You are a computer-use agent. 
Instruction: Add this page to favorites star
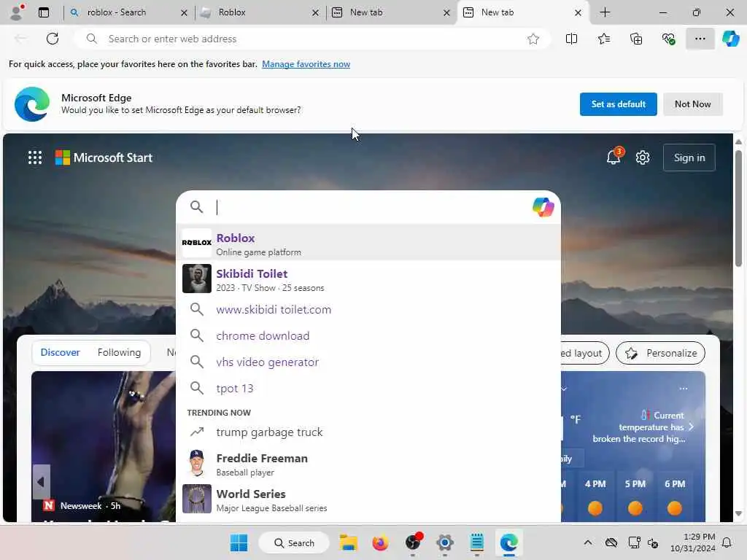pos(533,39)
